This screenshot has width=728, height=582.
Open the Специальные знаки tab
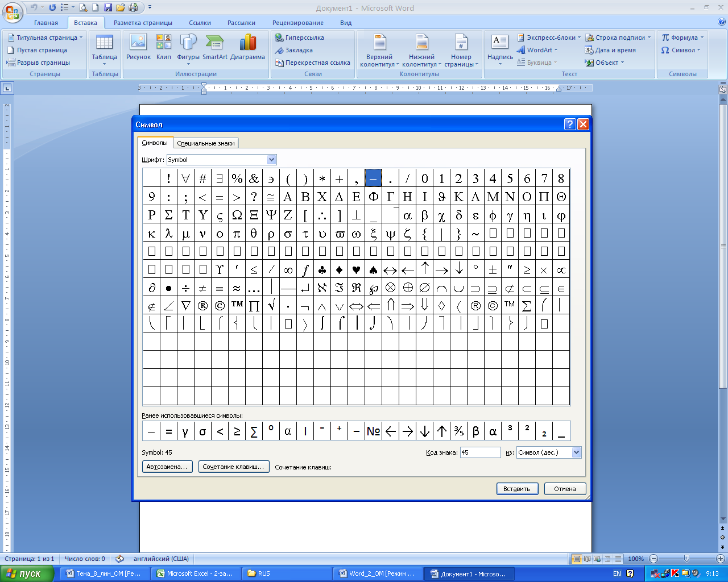coord(206,143)
